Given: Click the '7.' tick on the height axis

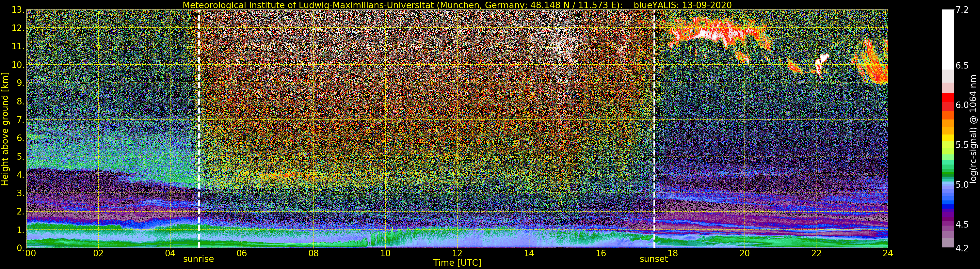Looking at the screenshot, I should pos(21,120).
